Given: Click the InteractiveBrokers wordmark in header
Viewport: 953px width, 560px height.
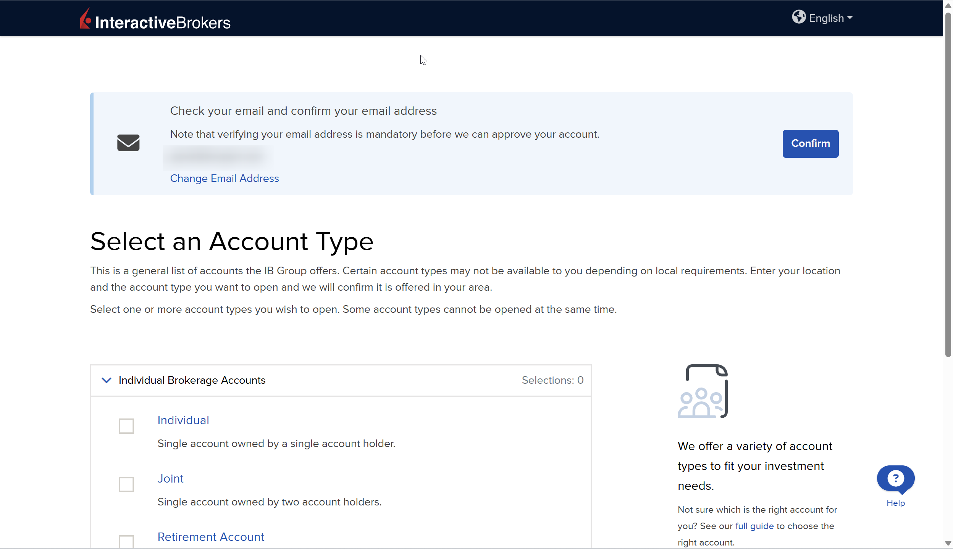Looking at the screenshot, I should click(163, 23).
